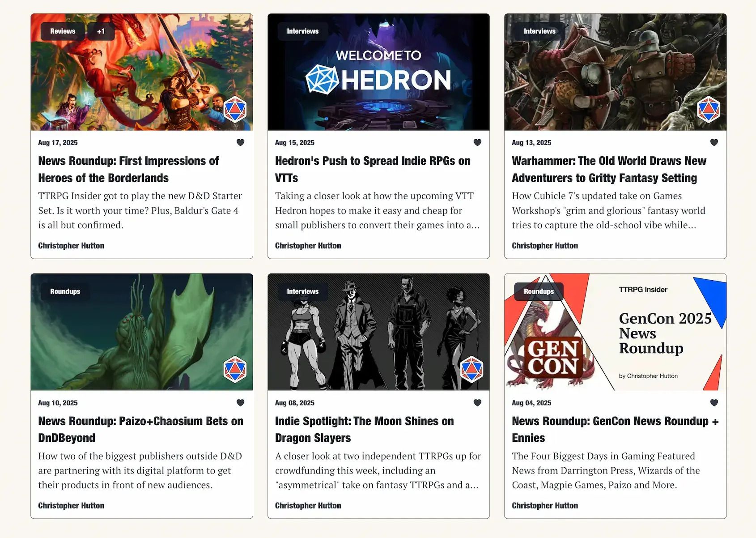
Task: Select Reviews tag on the Borderlands card
Action: coord(63,31)
